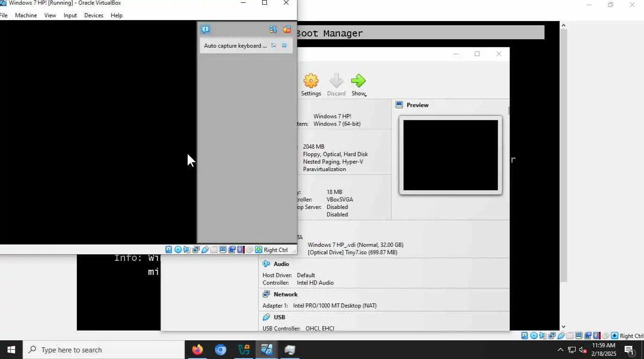Click the Windows 7 (64-bit) operating system value
The width and height of the screenshot is (644, 359).
point(337,124)
